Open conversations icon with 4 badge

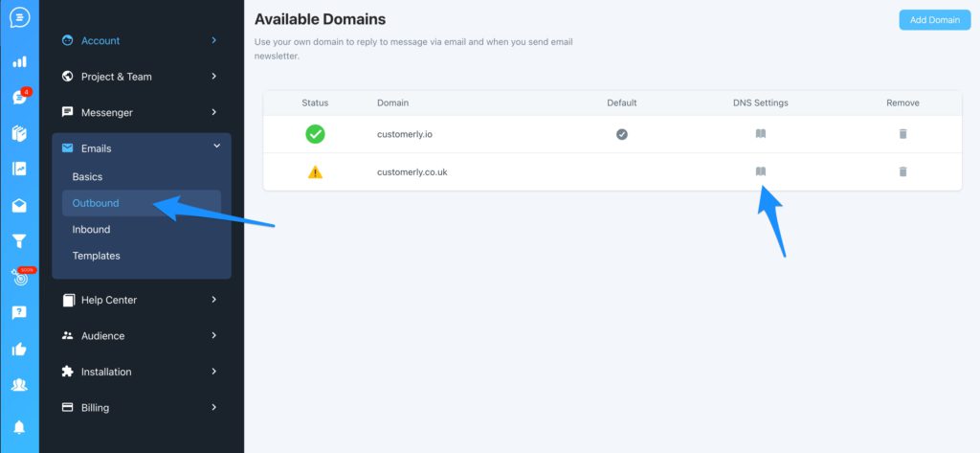(20, 97)
